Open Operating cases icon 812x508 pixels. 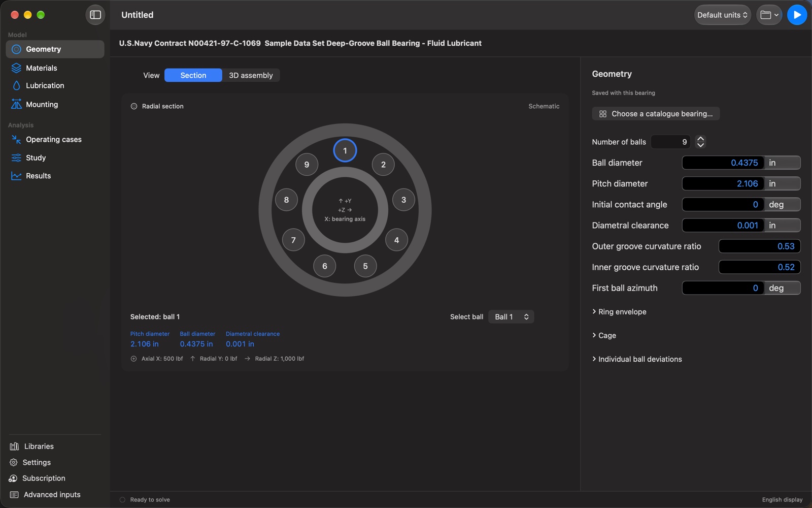16,139
